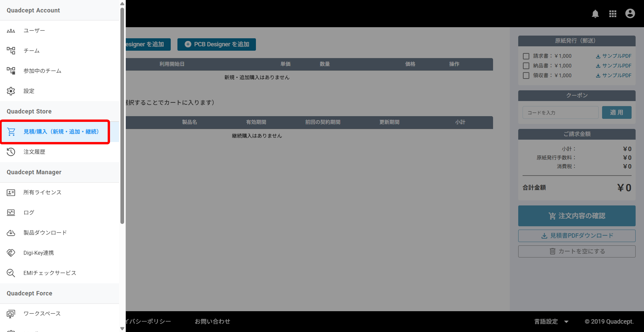Click the sidebar scroll down arrow
This screenshot has height=332, width=644.
point(122,329)
